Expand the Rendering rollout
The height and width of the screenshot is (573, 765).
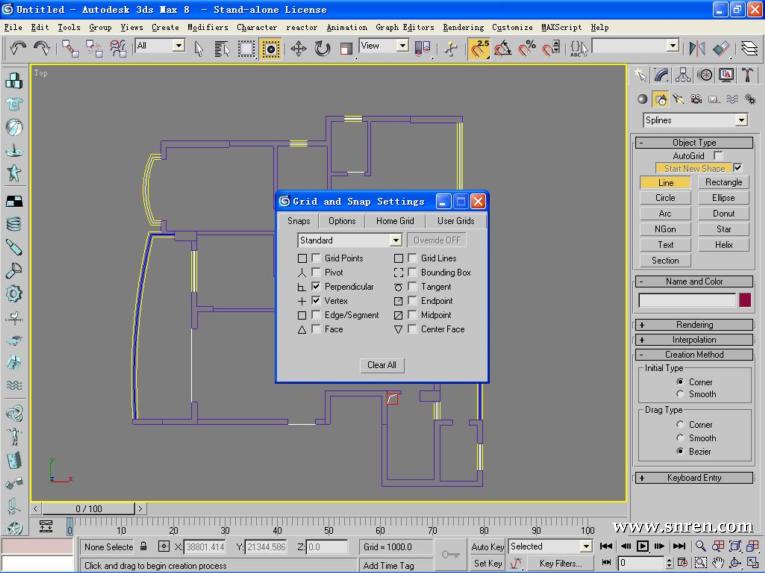(693, 325)
